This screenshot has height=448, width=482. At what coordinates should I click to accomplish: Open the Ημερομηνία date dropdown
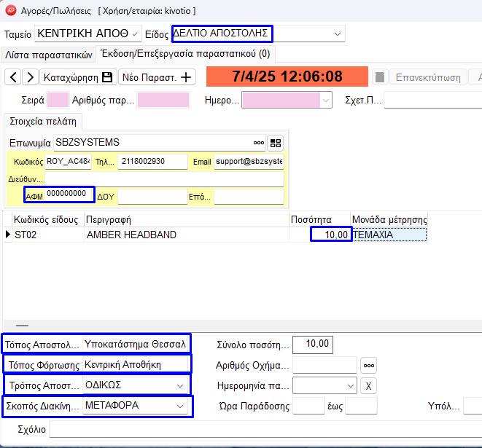click(326, 100)
